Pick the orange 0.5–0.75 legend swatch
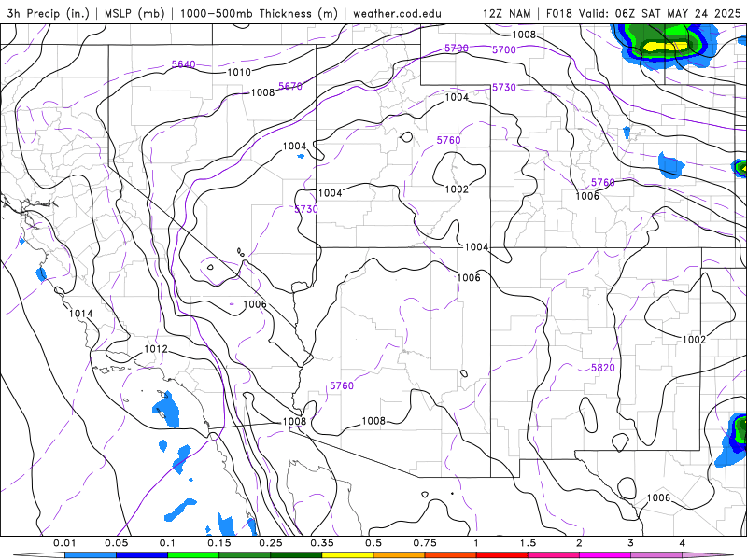The height and width of the screenshot is (560, 747). (x=400, y=555)
